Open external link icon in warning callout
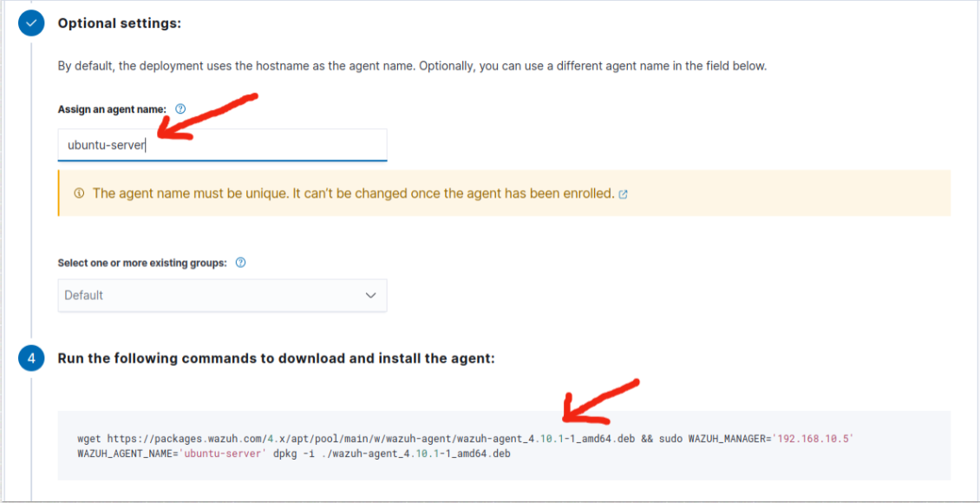980x503 pixels. 623,194
